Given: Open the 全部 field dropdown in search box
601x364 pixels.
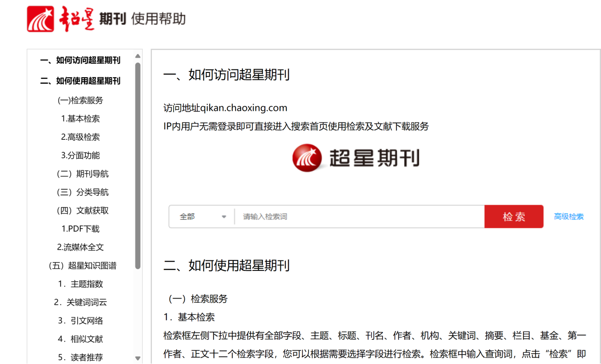Looking at the screenshot, I should pos(202,217).
